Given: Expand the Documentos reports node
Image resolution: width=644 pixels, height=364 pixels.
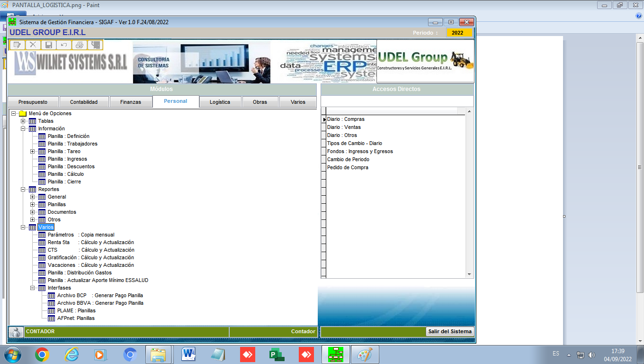Looking at the screenshot, I should point(32,212).
